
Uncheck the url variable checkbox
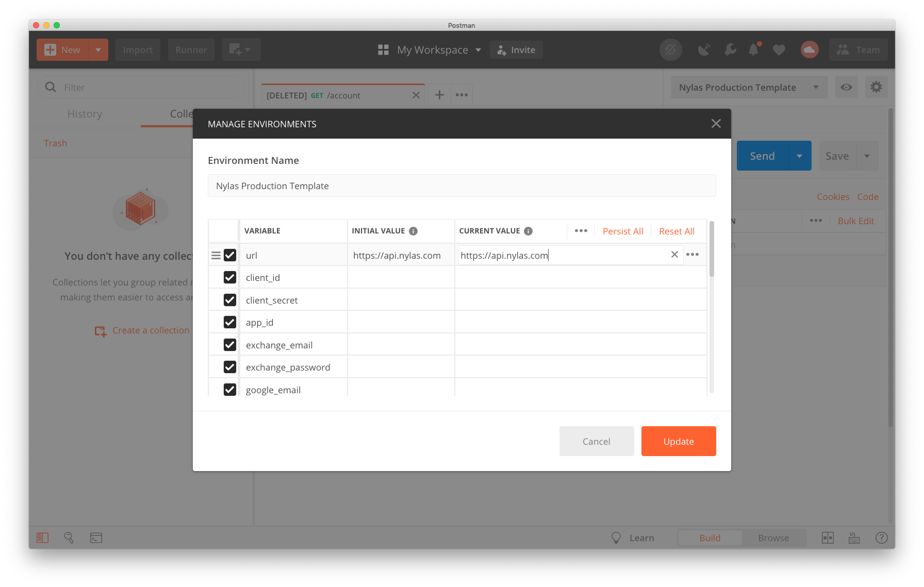point(230,255)
